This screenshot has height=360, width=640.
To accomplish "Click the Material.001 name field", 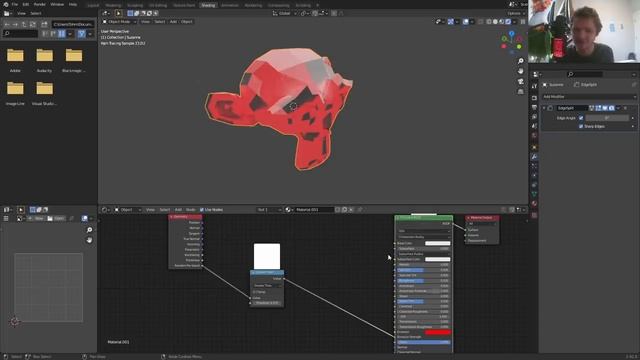I will pyautogui.click(x=314, y=210).
